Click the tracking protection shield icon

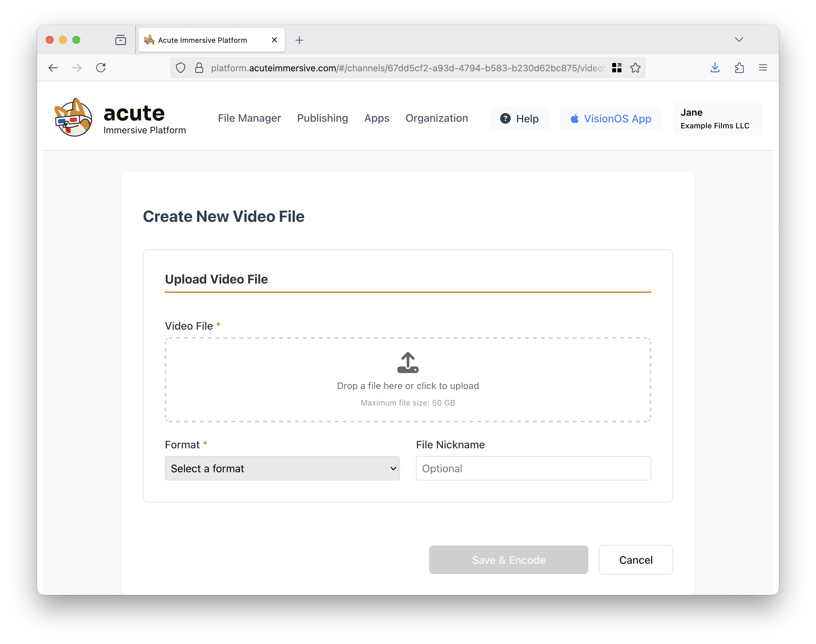(x=181, y=68)
